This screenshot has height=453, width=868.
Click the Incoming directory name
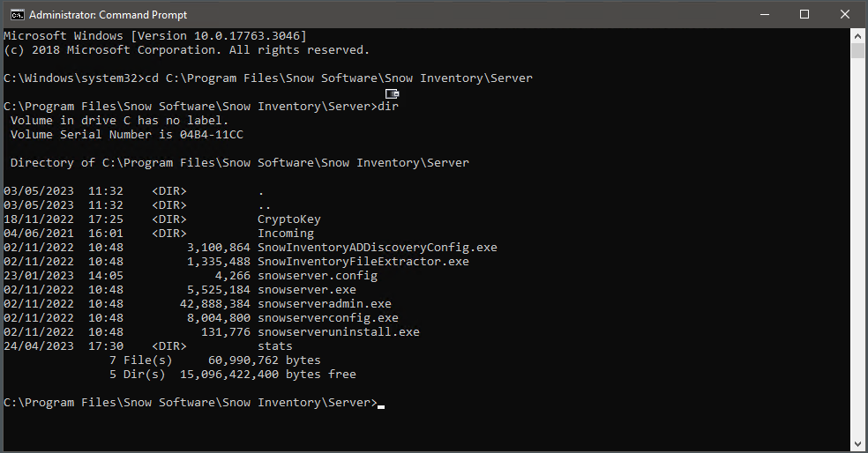tap(286, 234)
